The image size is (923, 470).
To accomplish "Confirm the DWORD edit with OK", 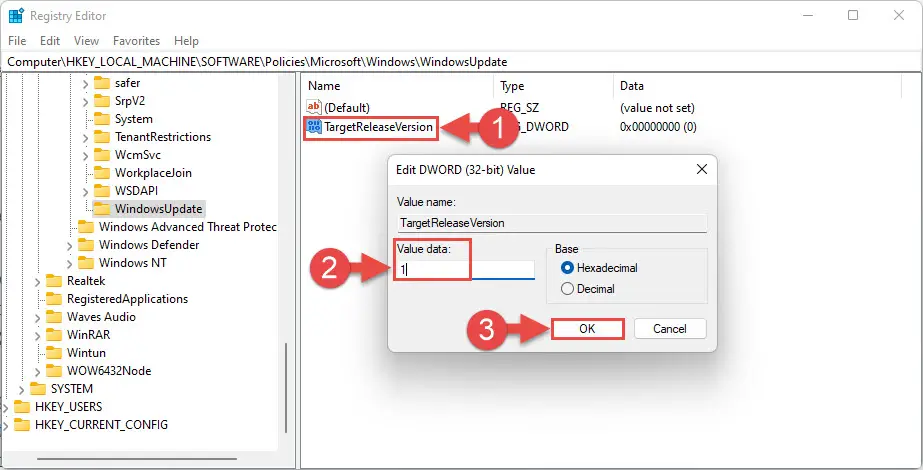I will tap(587, 329).
